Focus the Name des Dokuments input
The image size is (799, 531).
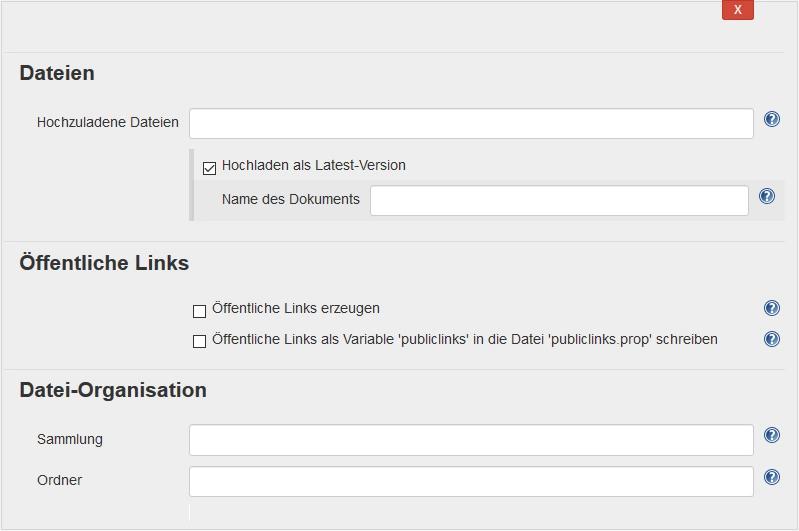[559, 200]
